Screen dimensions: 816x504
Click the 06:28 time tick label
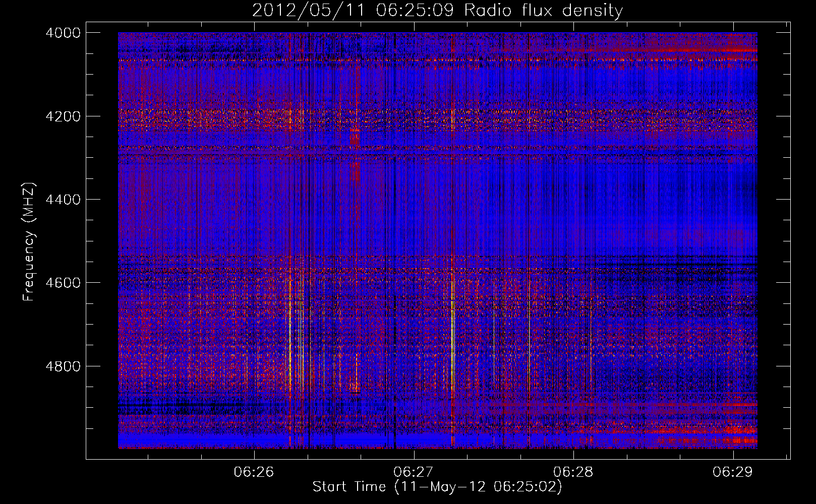coord(573,472)
